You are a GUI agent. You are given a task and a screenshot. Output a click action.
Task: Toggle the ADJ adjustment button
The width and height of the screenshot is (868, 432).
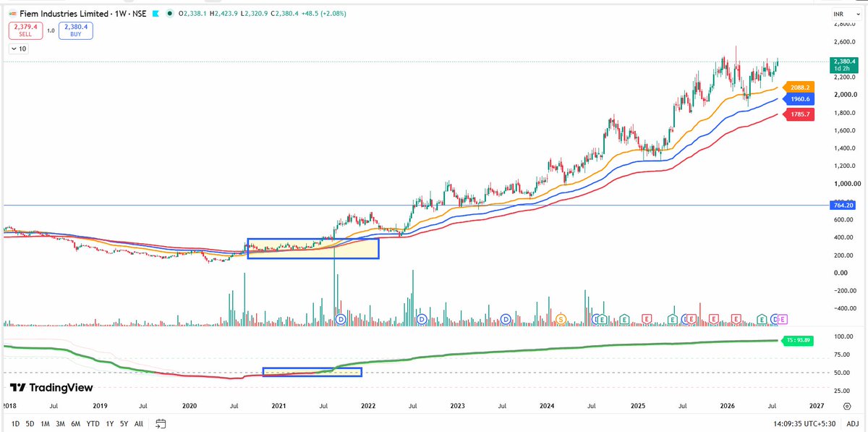[852, 423]
